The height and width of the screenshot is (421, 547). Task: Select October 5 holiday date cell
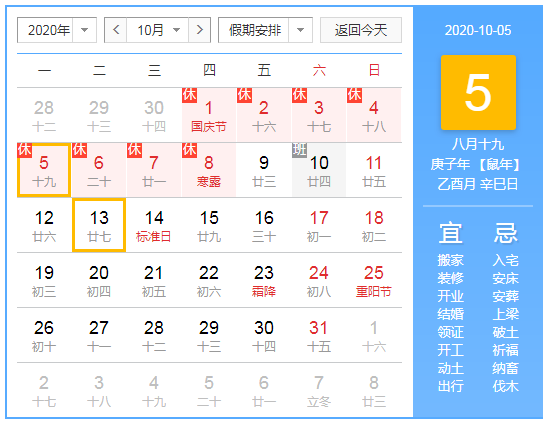click(x=44, y=170)
